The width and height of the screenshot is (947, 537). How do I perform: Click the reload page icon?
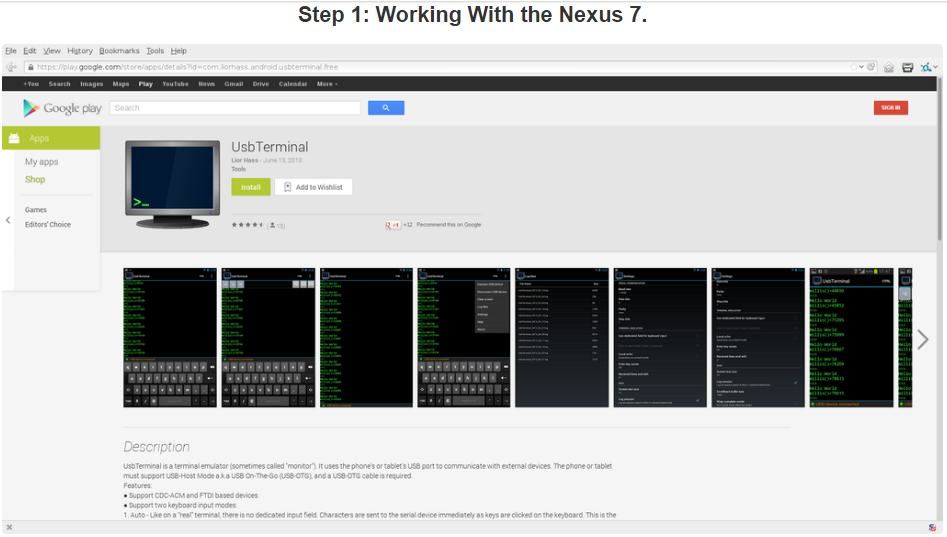(x=871, y=67)
